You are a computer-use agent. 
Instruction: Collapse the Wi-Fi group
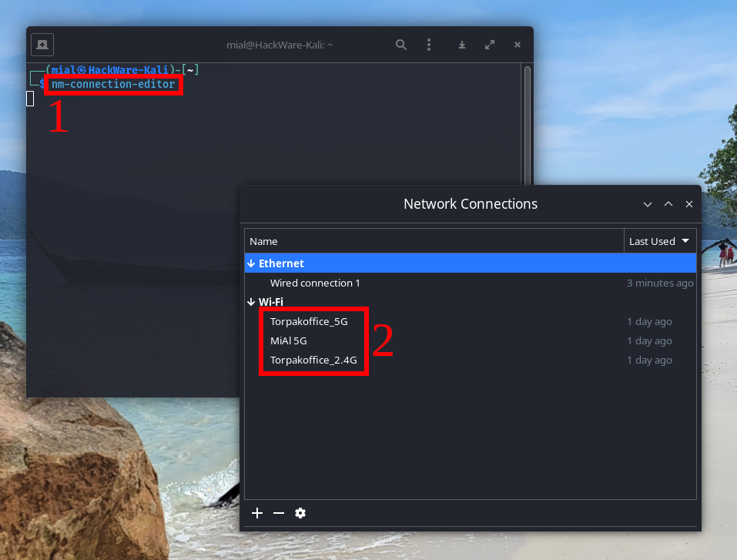coord(251,302)
